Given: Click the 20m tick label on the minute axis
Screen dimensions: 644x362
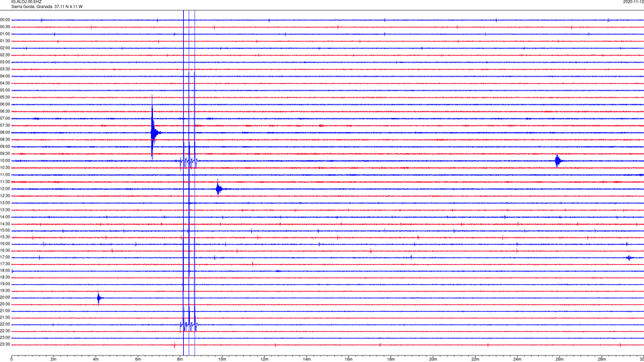Looking at the screenshot, I should [433, 359].
